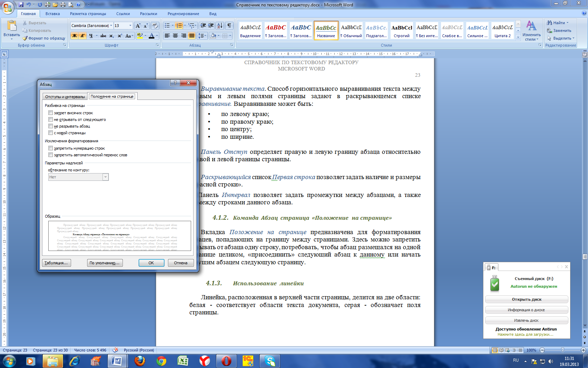
Task: Click the Excel icon in the taskbar
Action: pos(183,361)
